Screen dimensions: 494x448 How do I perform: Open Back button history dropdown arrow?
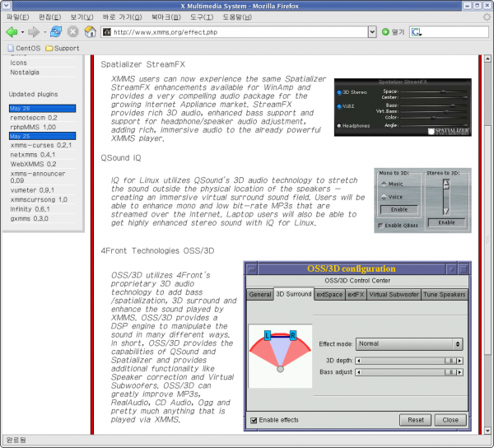pyautogui.click(x=22, y=32)
